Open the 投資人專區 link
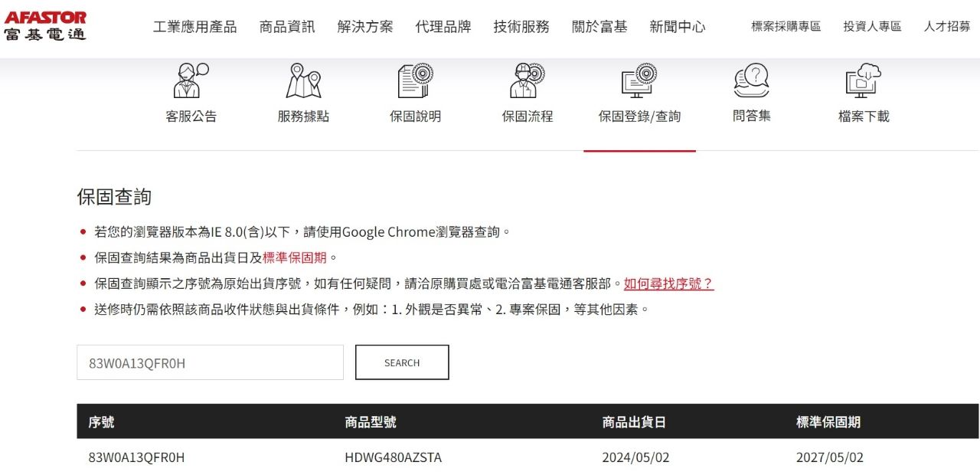The image size is (980, 472). [873, 27]
